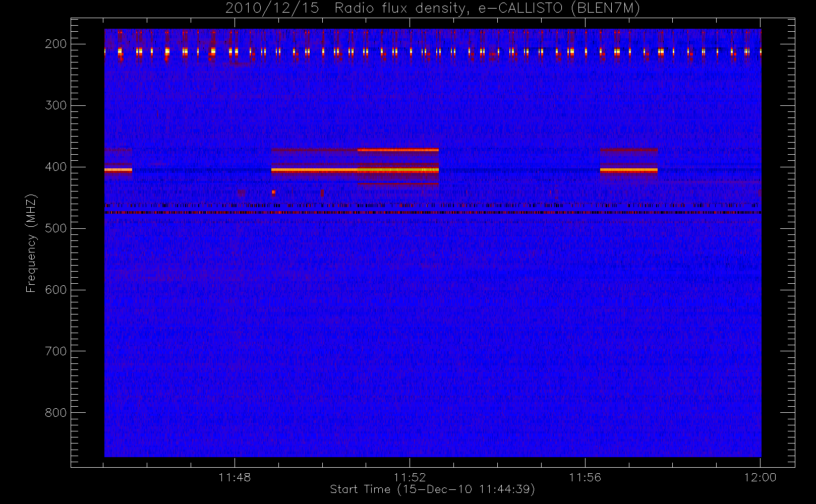Viewport: 816px width, 504px height.
Task: Click the plot title '2010/12/15 Radio flux density, e-CALLISTO (BLEN7M)'
Action: [x=433, y=9]
